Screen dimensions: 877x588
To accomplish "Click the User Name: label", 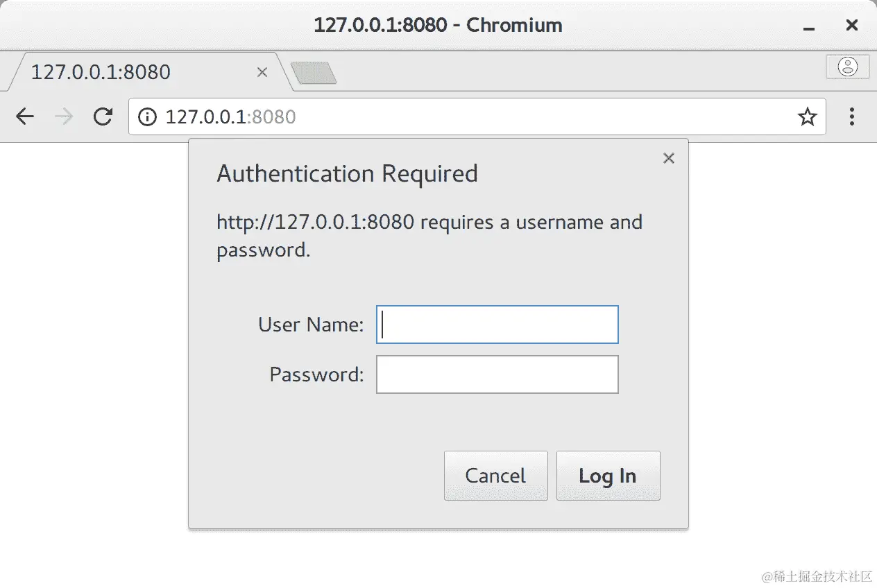I will pyautogui.click(x=311, y=325).
